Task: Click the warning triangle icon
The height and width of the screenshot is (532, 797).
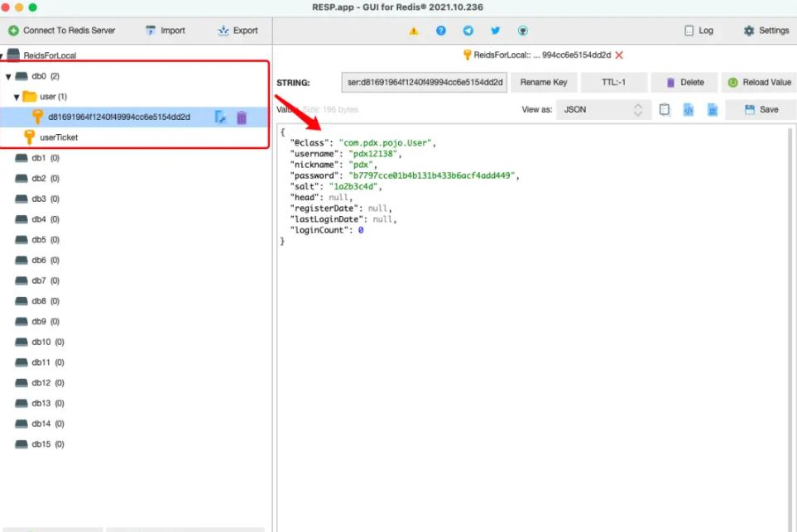Action: (414, 31)
